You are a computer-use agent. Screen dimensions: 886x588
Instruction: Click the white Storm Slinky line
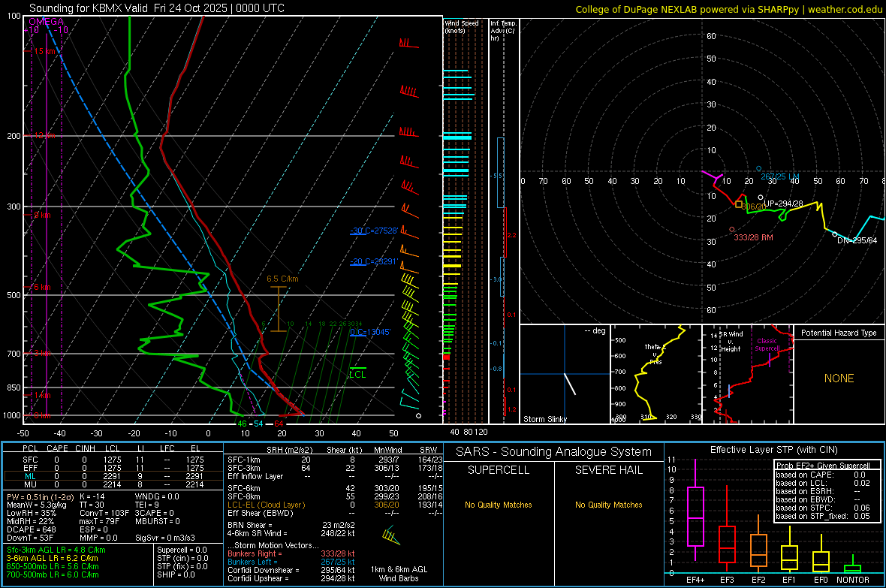pyautogui.click(x=570, y=383)
